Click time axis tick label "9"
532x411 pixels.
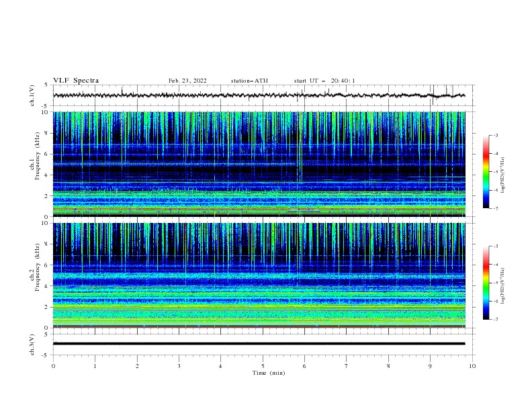[x=430, y=366]
